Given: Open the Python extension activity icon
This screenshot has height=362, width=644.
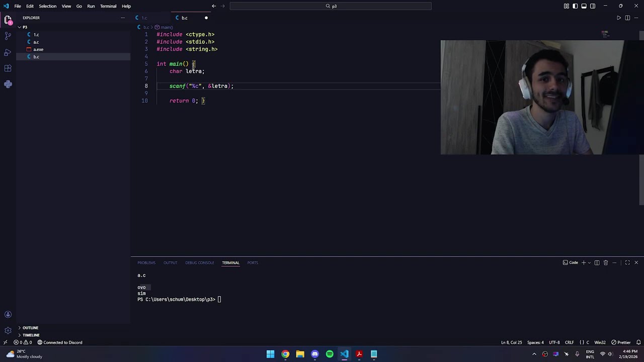Looking at the screenshot, I should pyautogui.click(x=8, y=84).
